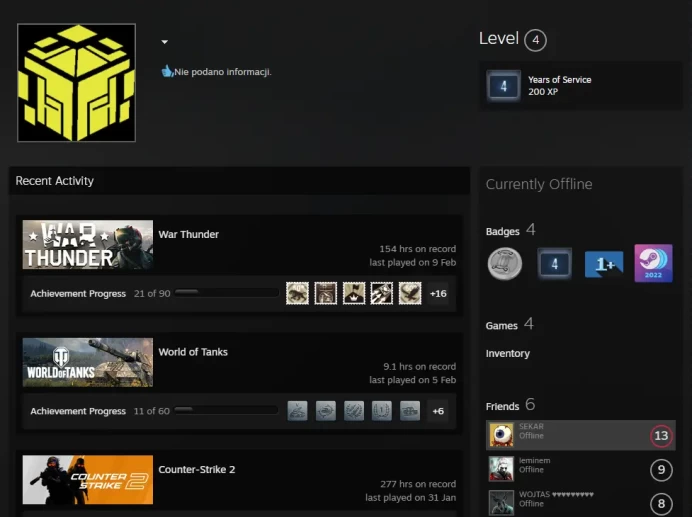Open WOJTAS friend avatar
This screenshot has height=517, width=692.
tap(501, 503)
